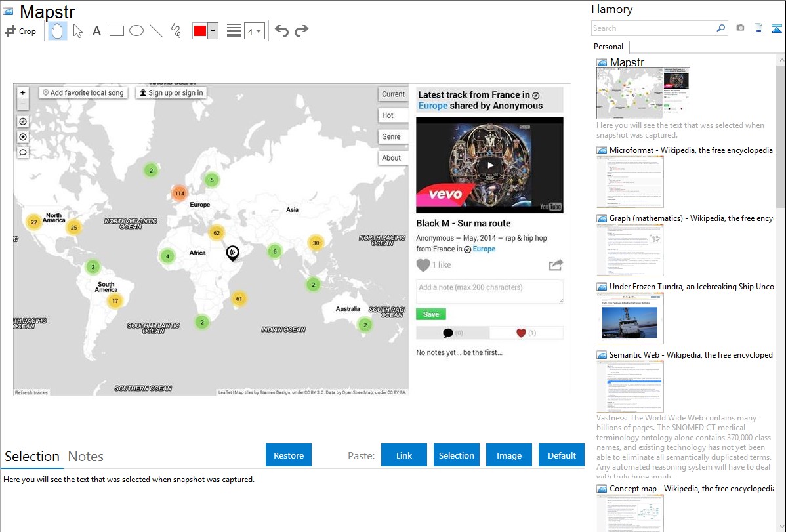Select the arrow pointer tool

pos(77,31)
